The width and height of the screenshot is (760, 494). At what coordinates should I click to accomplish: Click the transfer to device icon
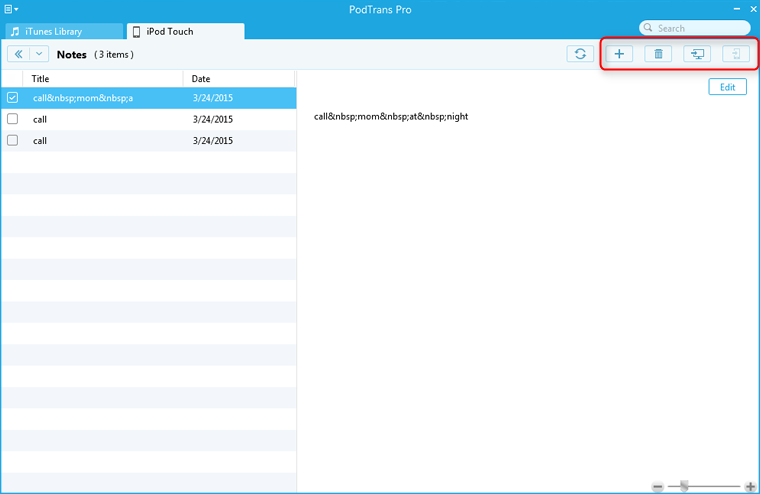[735, 54]
